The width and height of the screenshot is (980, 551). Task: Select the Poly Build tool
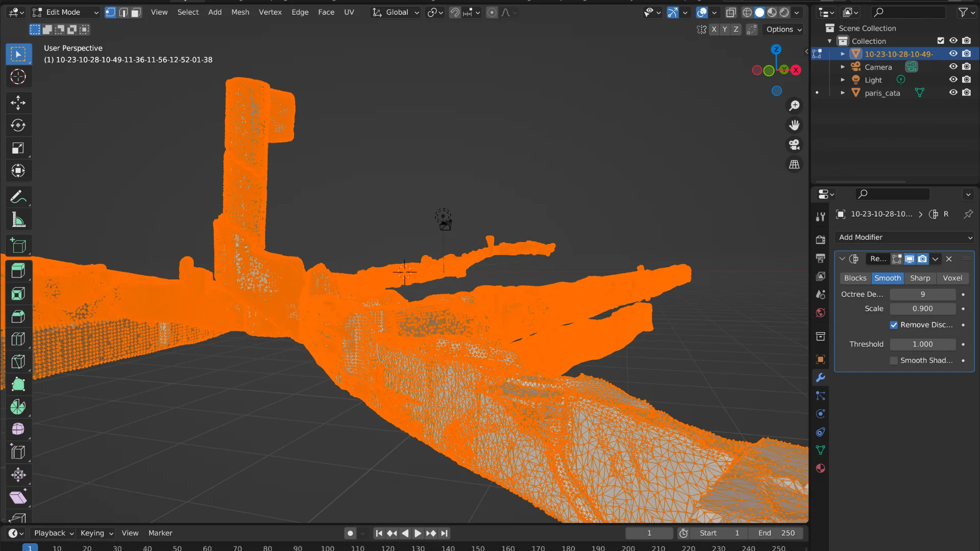pos(18,384)
